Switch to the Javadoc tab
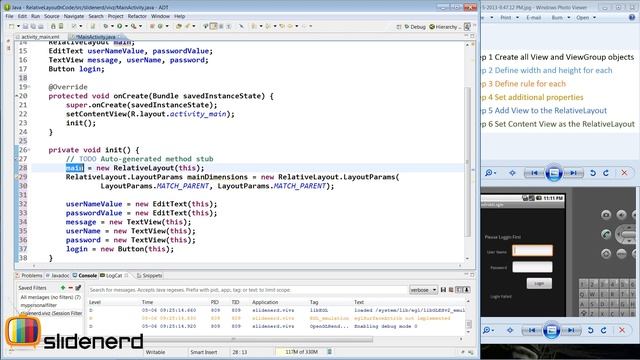Screen dimensions: 640x360 click(58, 276)
